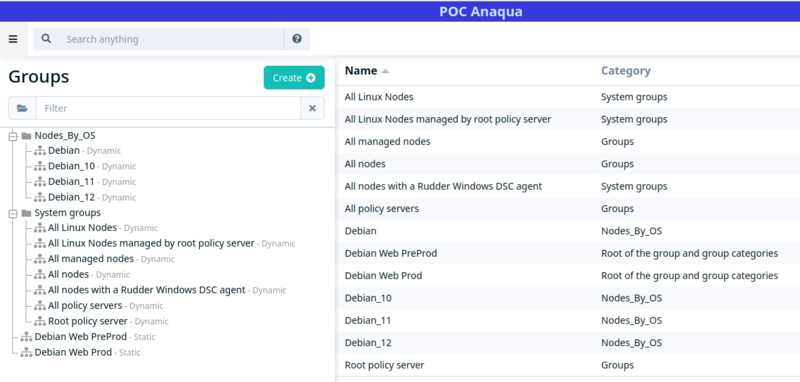Click the All policy servers tree icon
The width and height of the screenshot is (800, 382).
pyautogui.click(x=40, y=306)
